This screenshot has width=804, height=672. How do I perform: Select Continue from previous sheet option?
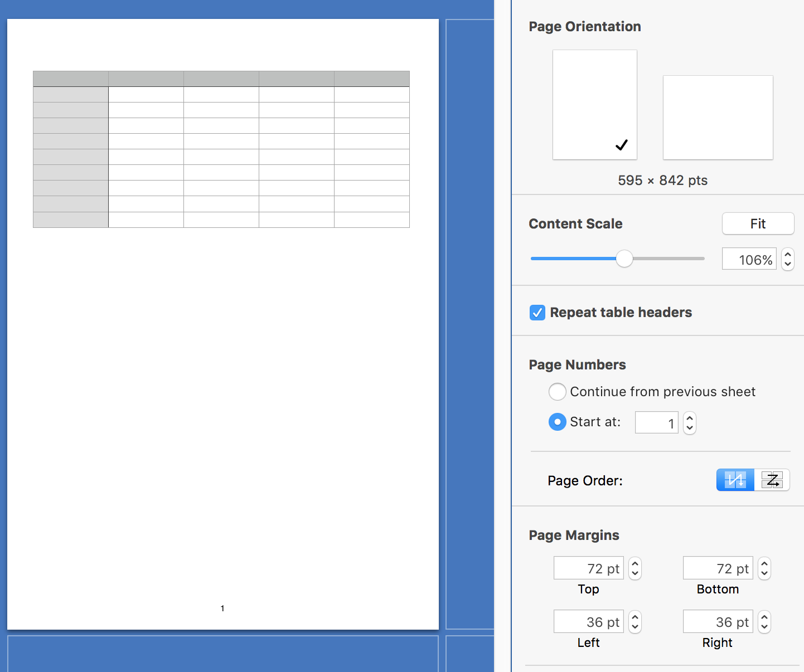558,392
